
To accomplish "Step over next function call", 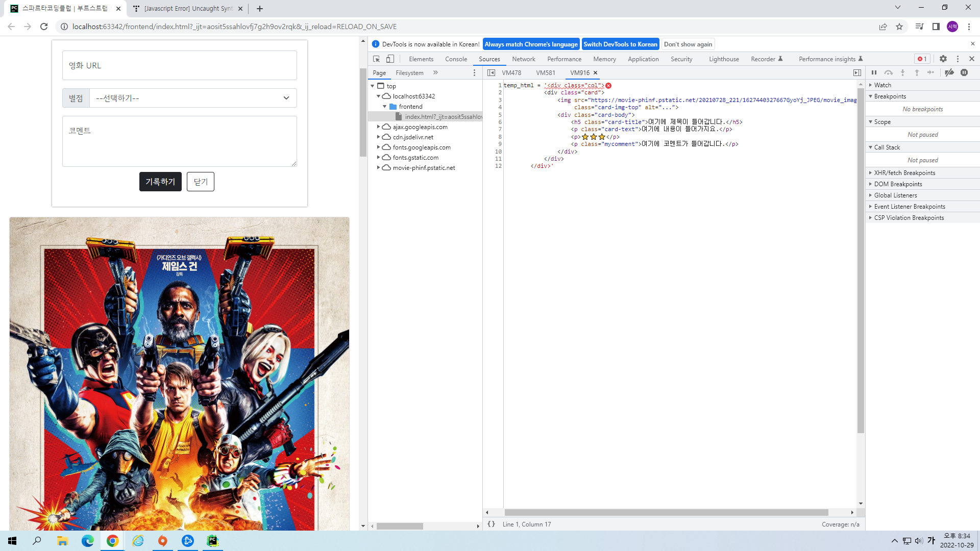I will pyautogui.click(x=888, y=73).
